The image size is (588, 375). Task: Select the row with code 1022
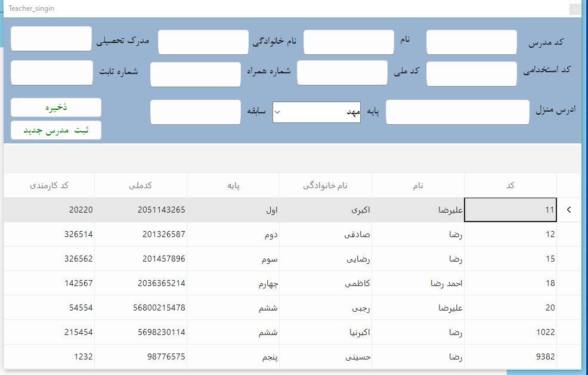[510, 333]
